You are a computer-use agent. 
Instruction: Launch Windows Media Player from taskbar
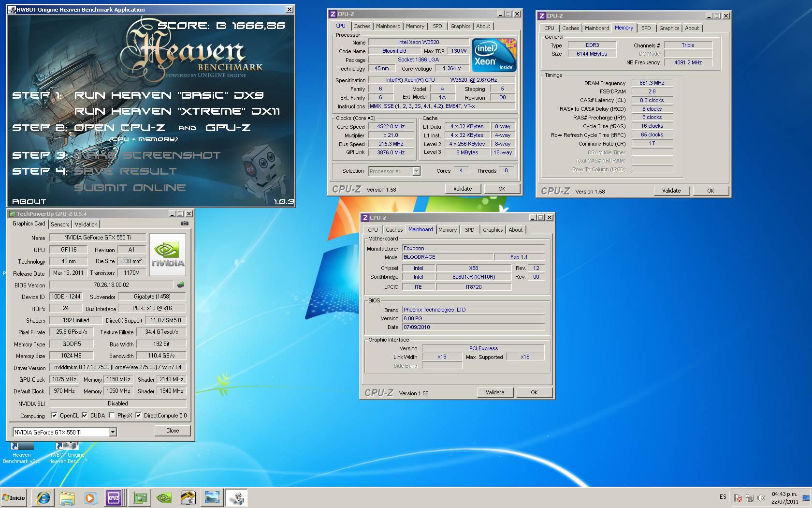pos(90,497)
